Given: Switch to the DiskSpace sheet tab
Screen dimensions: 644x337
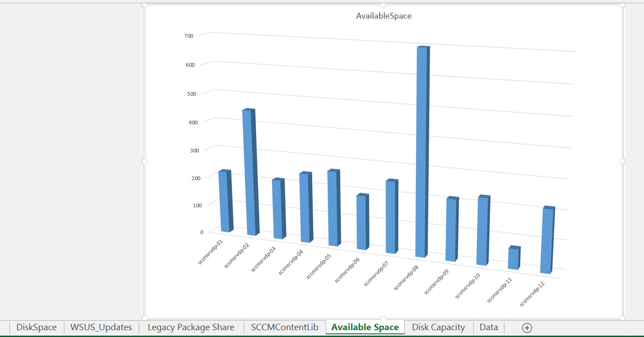Looking at the screenshot, I should pos(37,327).
